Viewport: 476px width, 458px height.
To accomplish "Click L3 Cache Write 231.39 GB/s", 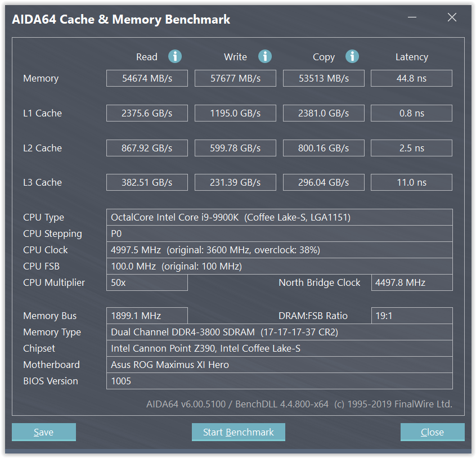I will click(x=235, y=182).
